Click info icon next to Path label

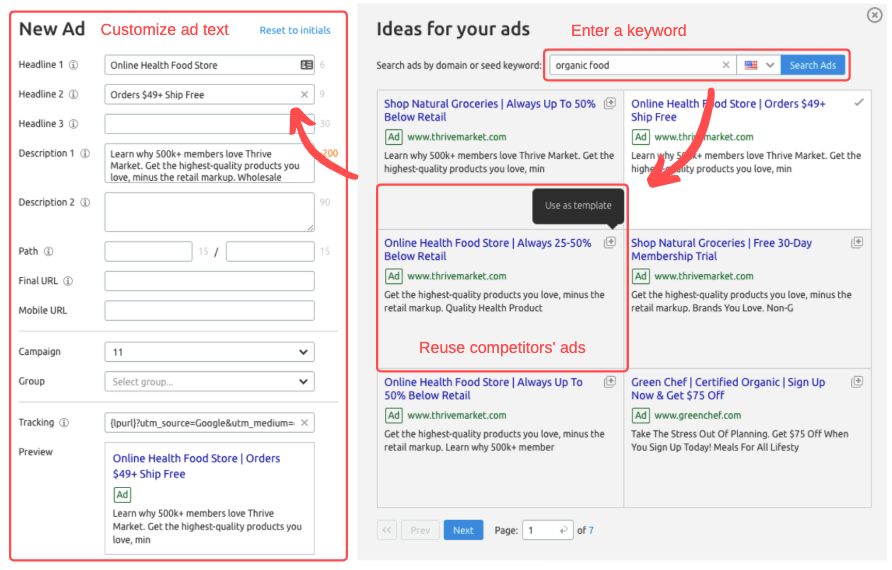49,251
